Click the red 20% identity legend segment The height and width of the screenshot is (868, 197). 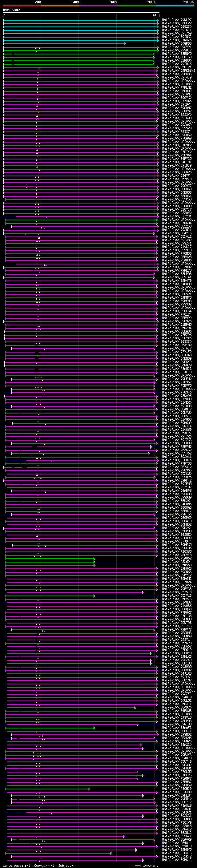[x=22, y=6]
